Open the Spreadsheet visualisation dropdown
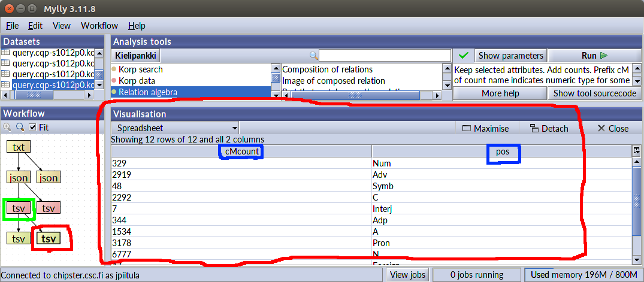This screenshot has height=282, width=644. click(x=175, y=128)
